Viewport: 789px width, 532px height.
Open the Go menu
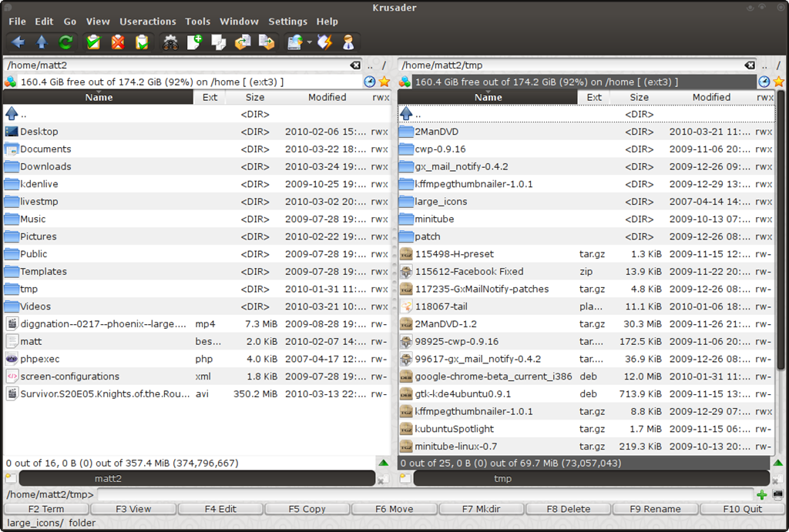point(70,22)
